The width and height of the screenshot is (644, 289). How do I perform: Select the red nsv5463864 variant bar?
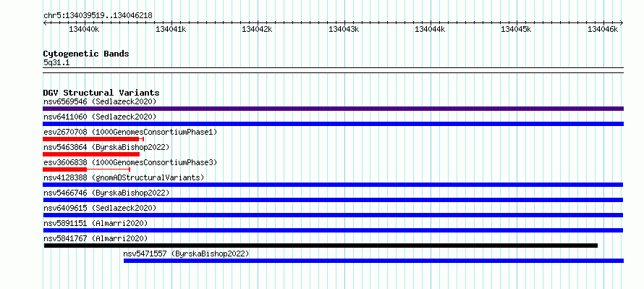(x=91, y=154)
